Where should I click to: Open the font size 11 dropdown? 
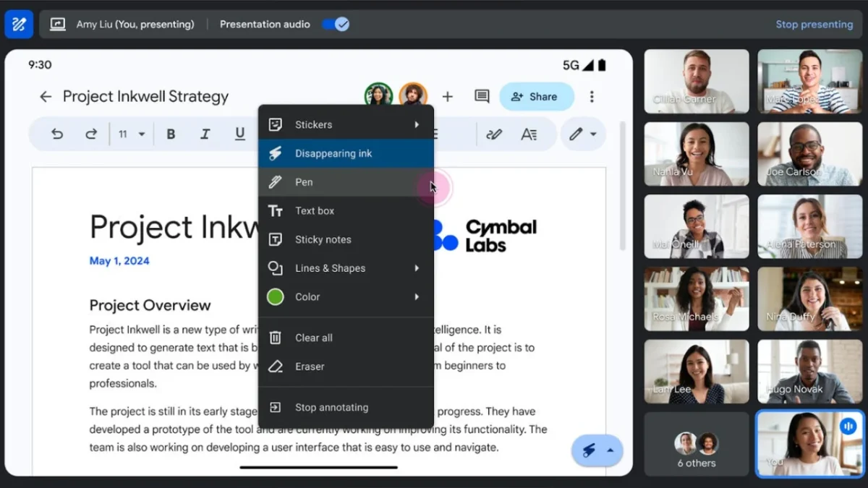point(132,134)
